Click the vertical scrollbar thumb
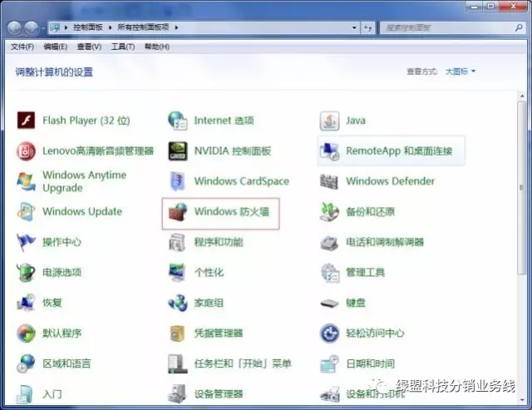This screenshot has height=410, width=532. (x=521, y=187)
